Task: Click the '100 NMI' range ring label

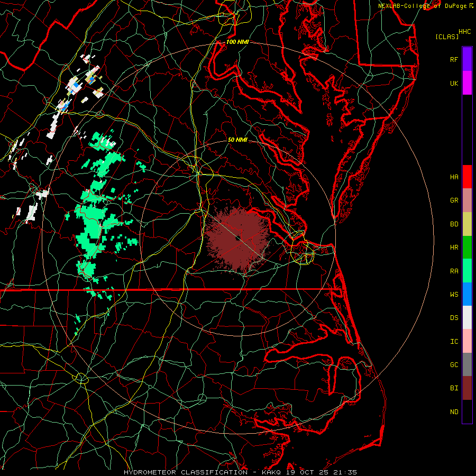Action: click(237, 42)
